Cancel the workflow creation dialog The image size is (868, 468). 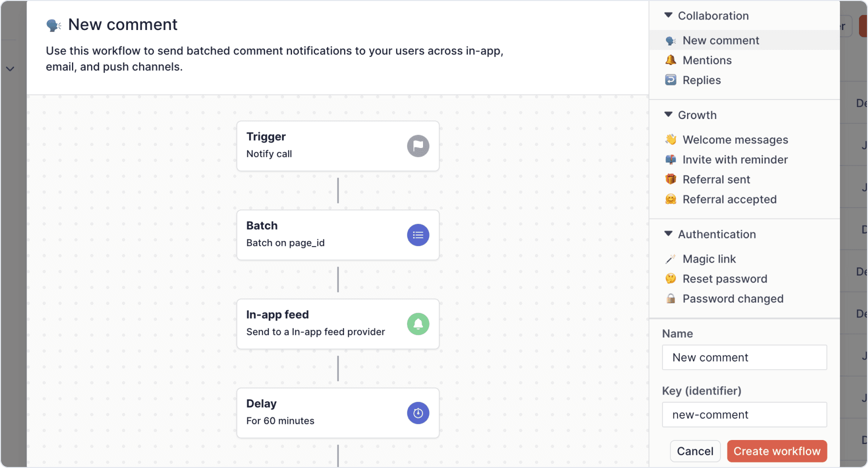tap(695, 451)
